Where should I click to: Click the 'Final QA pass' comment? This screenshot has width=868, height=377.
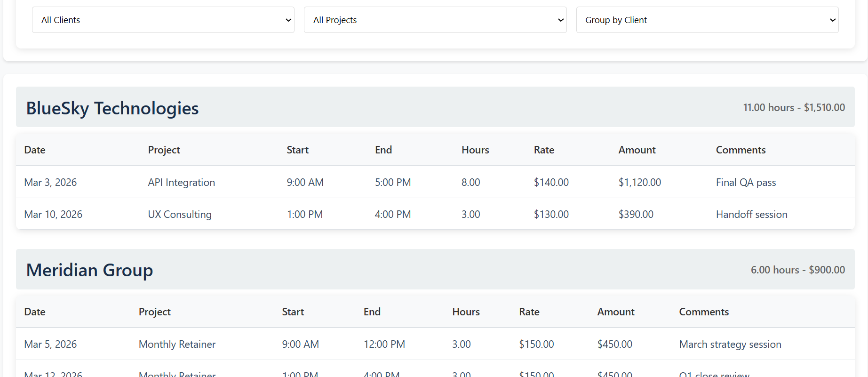tap(746, 182)
